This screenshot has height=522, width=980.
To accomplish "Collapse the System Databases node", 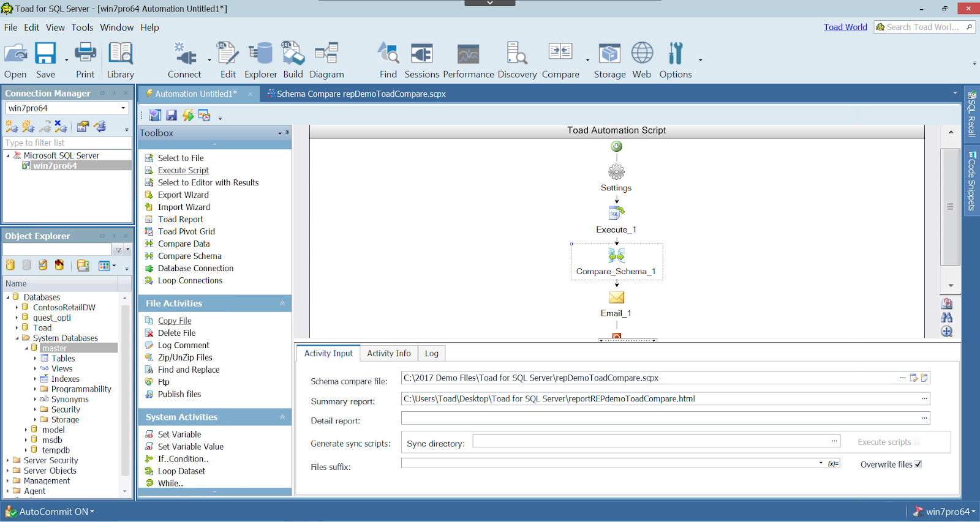I will (x=17, y=338).
